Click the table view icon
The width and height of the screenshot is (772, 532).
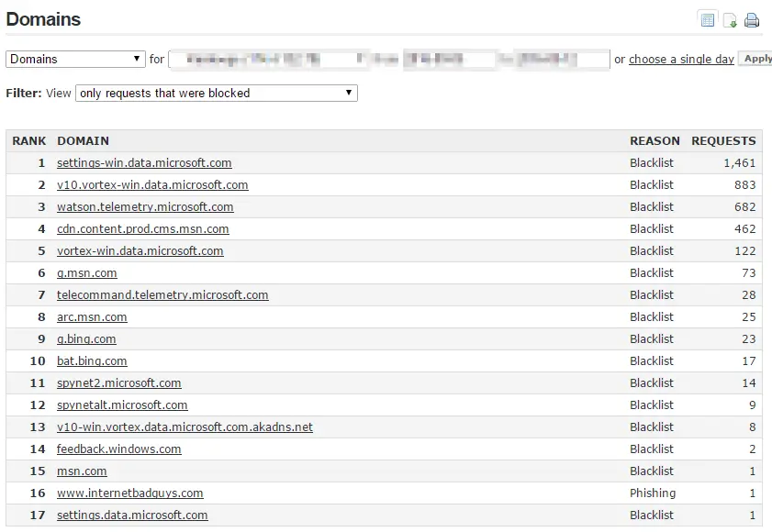point(708,20)
